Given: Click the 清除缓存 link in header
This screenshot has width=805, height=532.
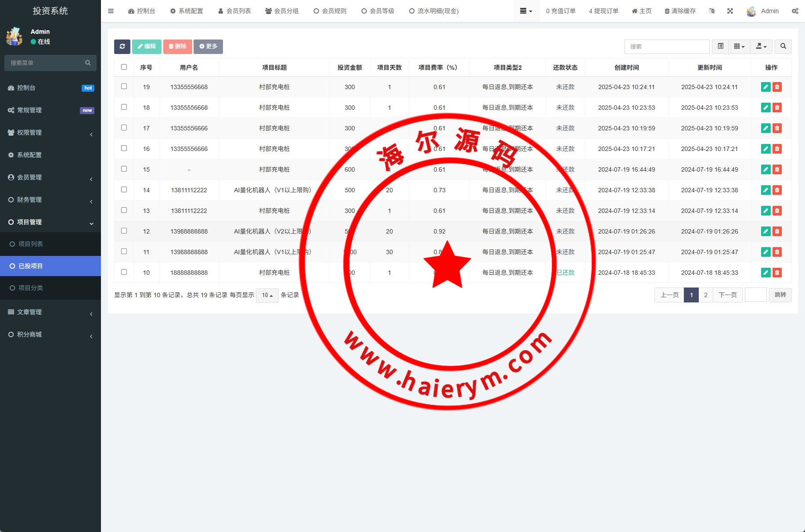Looking at the screenshot, I should click(x=680, y=11).
